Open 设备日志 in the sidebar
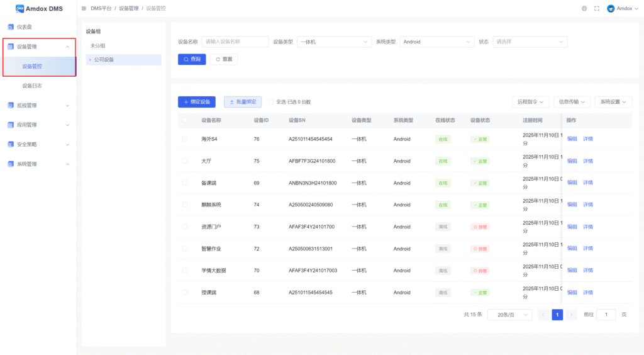 click(x=32, y=86)
